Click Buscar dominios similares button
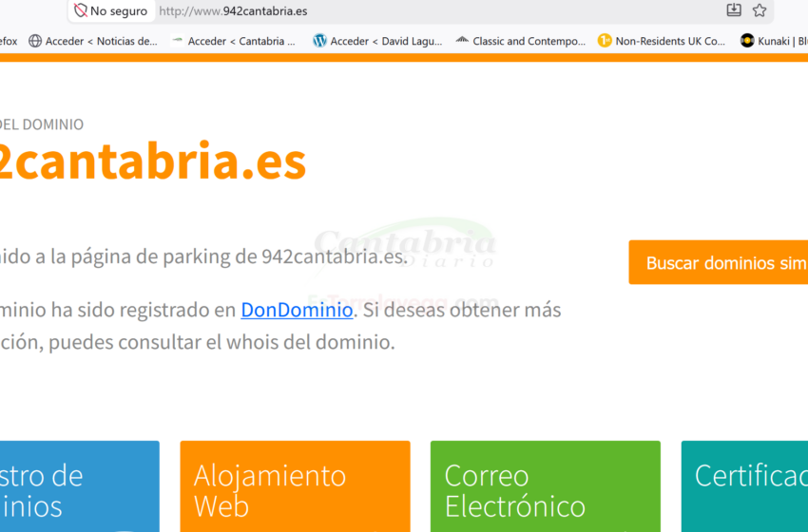Viewport: 808px width, 532px height. (x=719, y=262)
